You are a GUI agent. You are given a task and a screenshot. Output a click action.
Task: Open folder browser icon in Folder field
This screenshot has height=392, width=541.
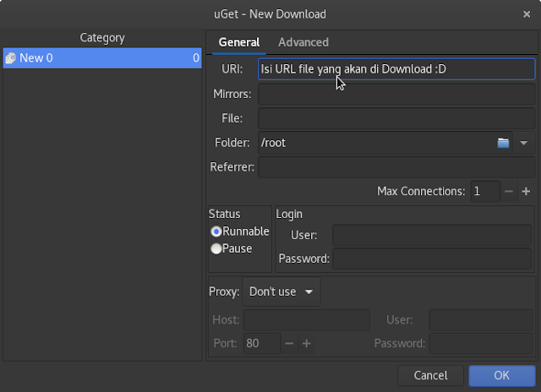pos(503,143)
